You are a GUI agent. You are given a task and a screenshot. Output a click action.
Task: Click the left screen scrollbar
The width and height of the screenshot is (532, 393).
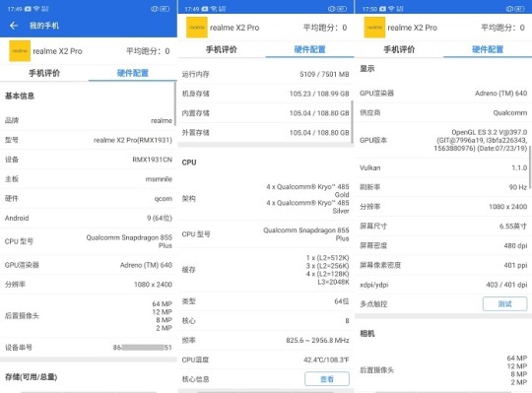pos(175,103)
